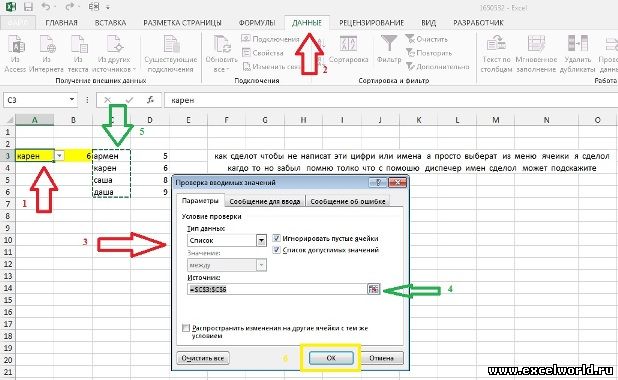The width and height of the screenshot is (618, 380).
Task: Open the ФОРМУЛЫ ribbon tab
Action: [x=257, y=23]
